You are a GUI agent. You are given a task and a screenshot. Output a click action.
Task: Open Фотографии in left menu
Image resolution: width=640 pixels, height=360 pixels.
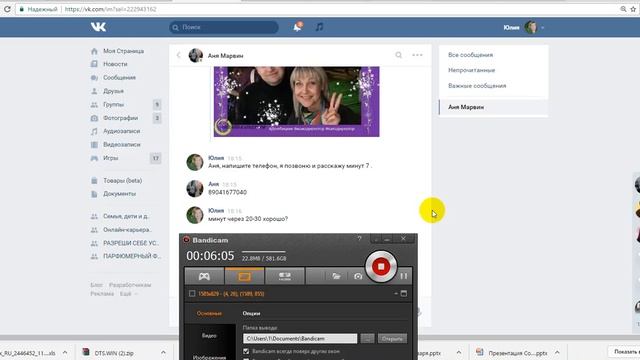[x=120, y=118]
